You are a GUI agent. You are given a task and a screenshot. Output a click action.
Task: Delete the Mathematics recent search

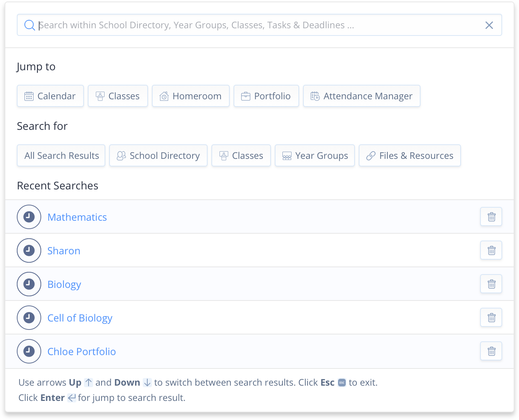tap(491, 217)
